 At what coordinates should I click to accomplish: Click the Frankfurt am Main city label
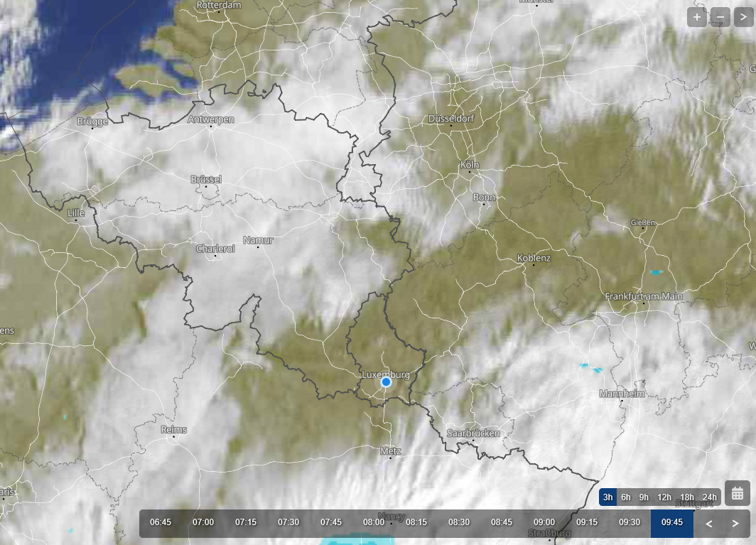(644, 296)
